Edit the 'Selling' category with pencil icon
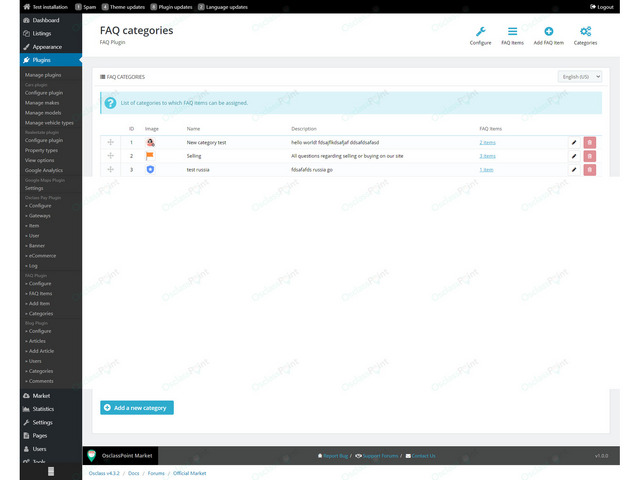Image resolution: width=640 pixels, height=480 pixels. 574,156
